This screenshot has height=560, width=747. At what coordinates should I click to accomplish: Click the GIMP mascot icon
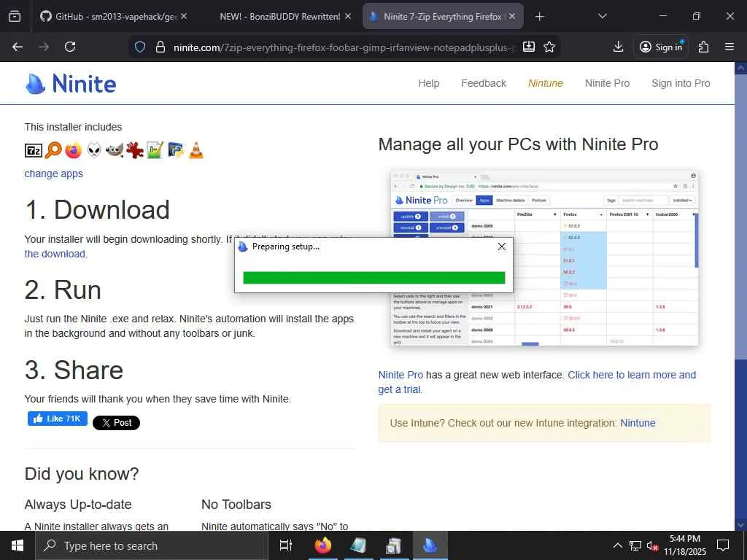(115, 150)
